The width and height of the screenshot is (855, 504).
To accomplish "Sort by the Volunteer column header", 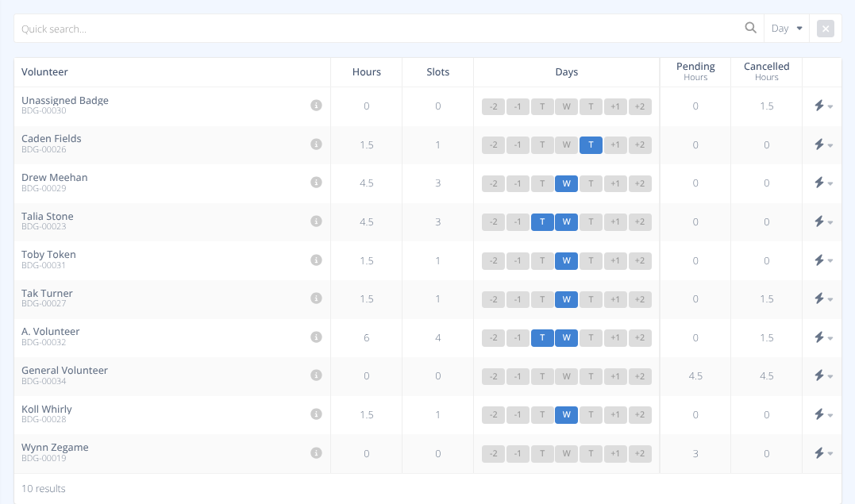I will [44, 72].
